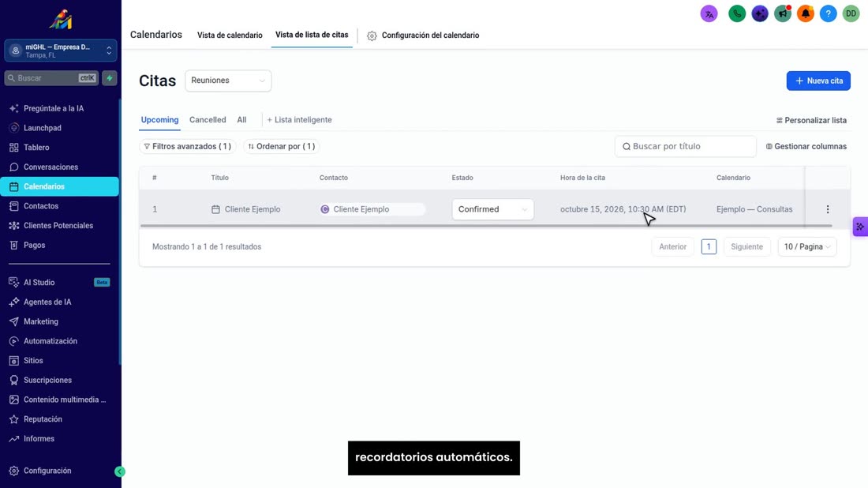
Task: Click the Estado column header
Action: tap(462, 178)
